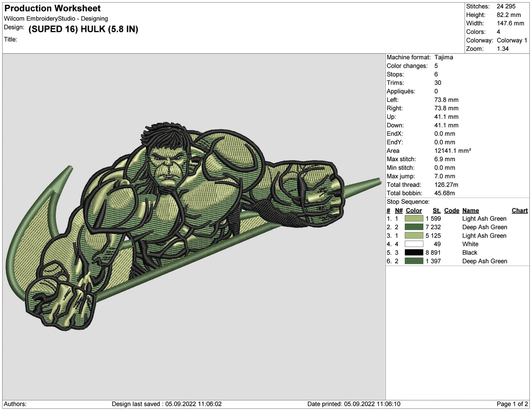The image size is (532, 411).
Task: Click the 'Page 1 of 2' indicator
Action: [x=512, y=404]
